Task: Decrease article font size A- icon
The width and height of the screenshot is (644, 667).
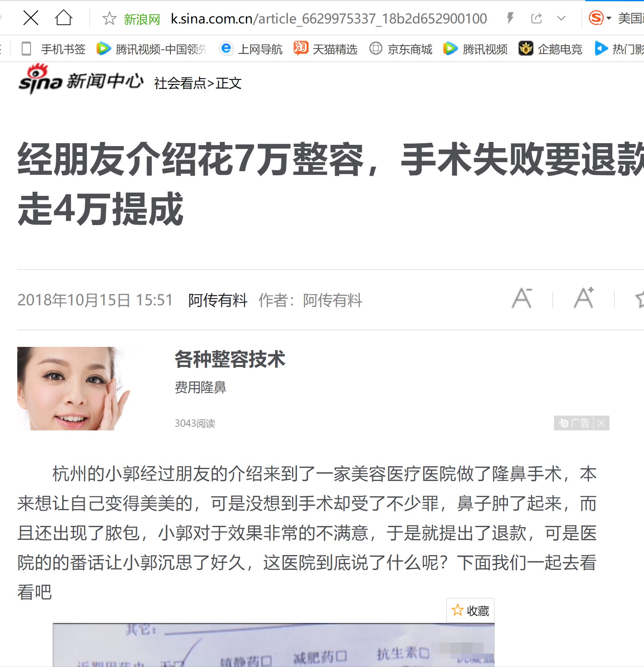Action: pyautogui.click(x=522, y=298)
